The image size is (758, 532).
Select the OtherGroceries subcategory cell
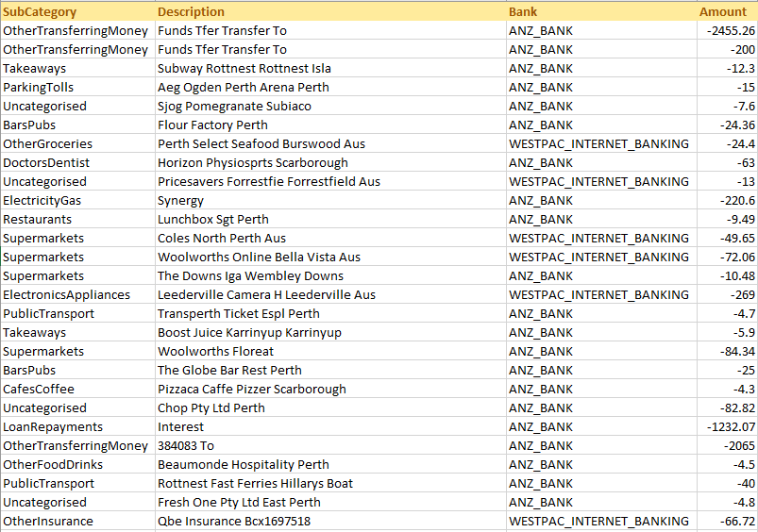tap(77, 143)
